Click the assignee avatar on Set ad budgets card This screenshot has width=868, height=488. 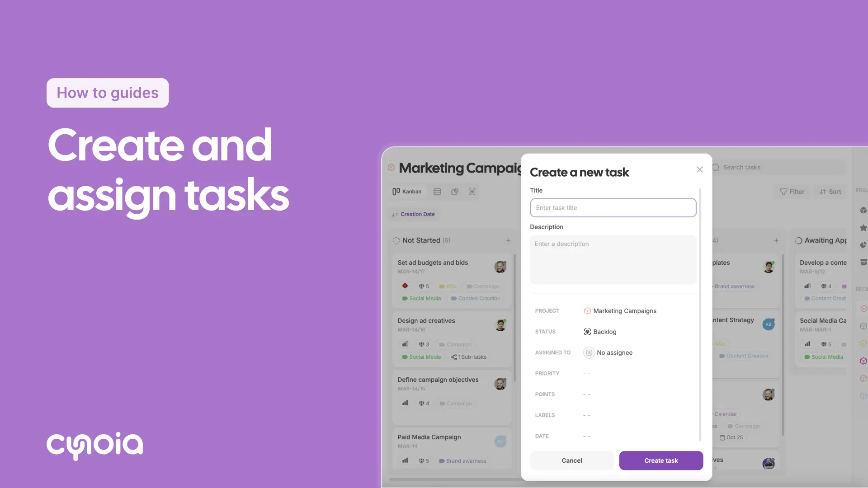click(x=500, y=267)
